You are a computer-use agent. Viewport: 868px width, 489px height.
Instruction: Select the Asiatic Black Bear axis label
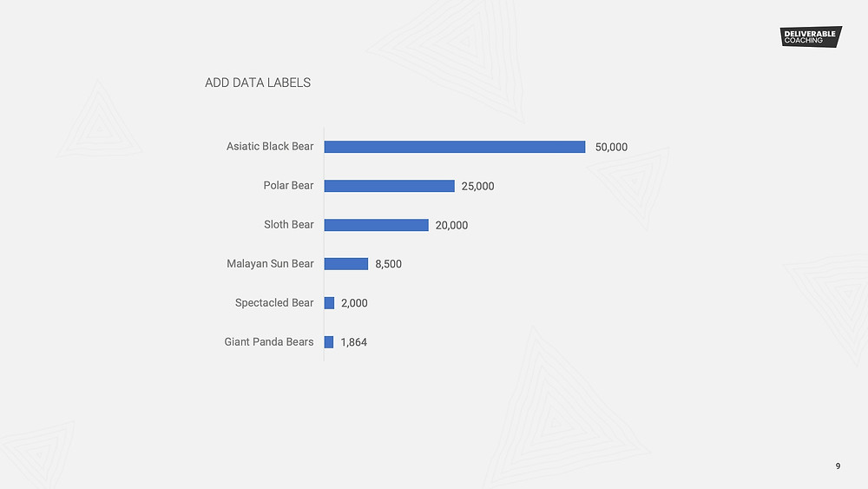[x=270, y=146]
